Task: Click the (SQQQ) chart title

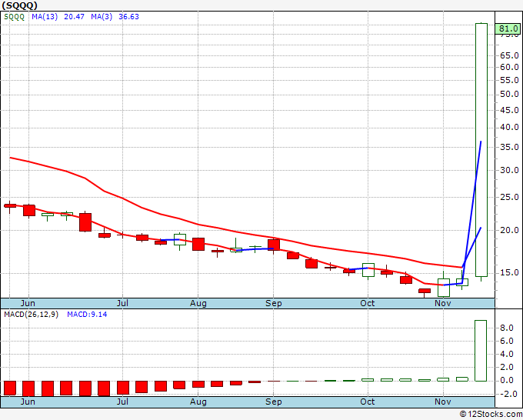Action: pos(20,5)
